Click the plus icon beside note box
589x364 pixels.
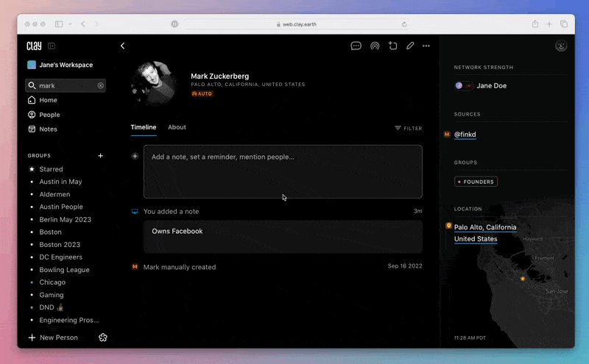pos(135,156)
